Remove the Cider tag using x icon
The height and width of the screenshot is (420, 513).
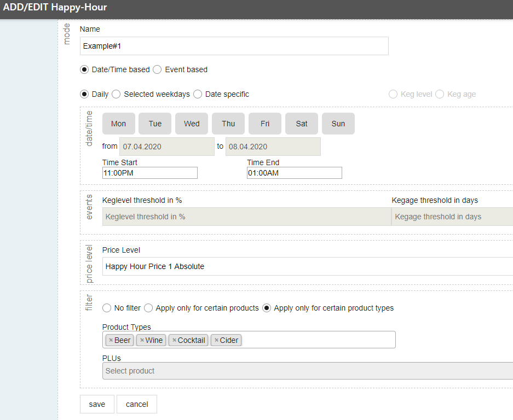(216, 340)
